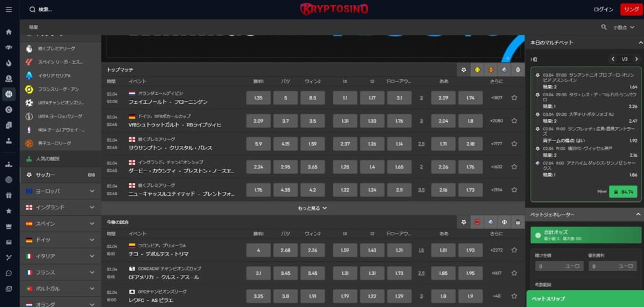The height and width of the screenshot is (307, 644).
Task: Open +2177 more markets for サウサンプトン
Action: click(x=496, y=144)
